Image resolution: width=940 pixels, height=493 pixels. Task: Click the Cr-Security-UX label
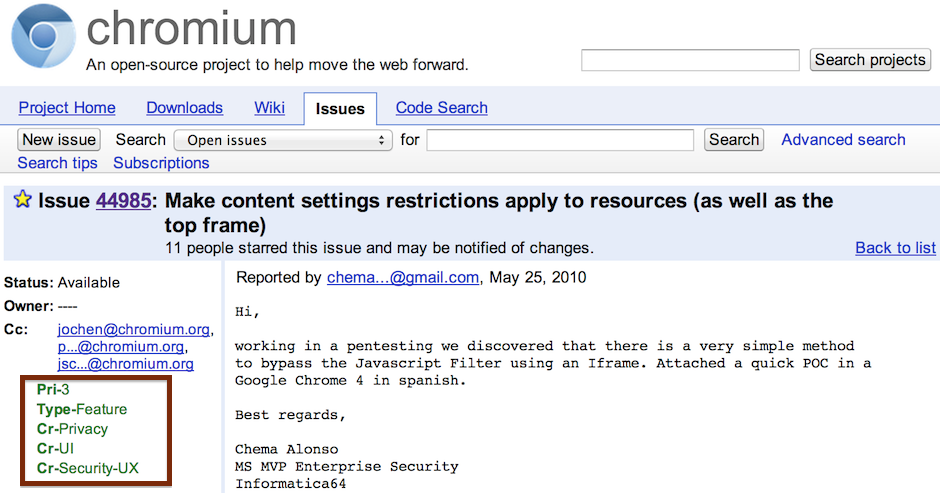coord(88,467)
